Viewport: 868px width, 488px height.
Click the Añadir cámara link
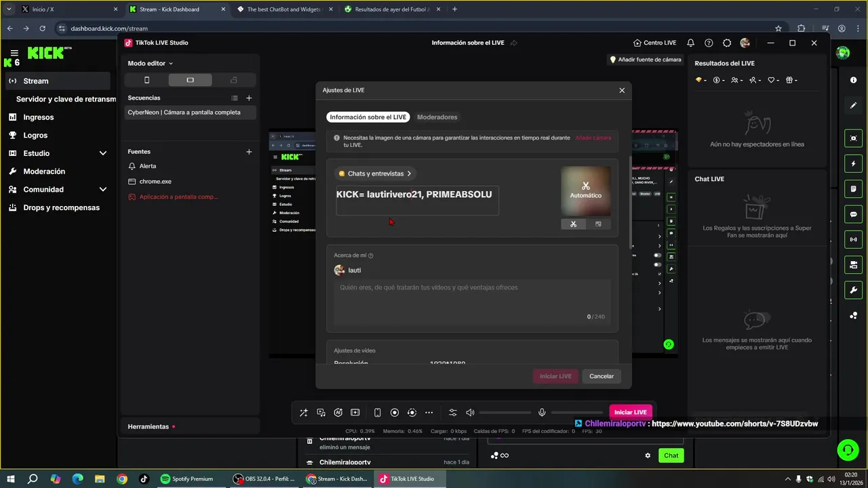point(593,138)
